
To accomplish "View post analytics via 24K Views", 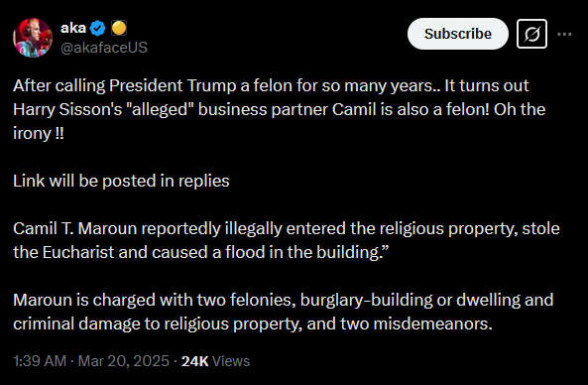I will [215, 361].
